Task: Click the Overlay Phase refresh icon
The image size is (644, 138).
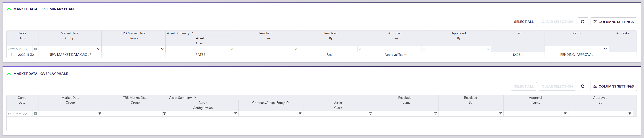Action: pos(582,86)
